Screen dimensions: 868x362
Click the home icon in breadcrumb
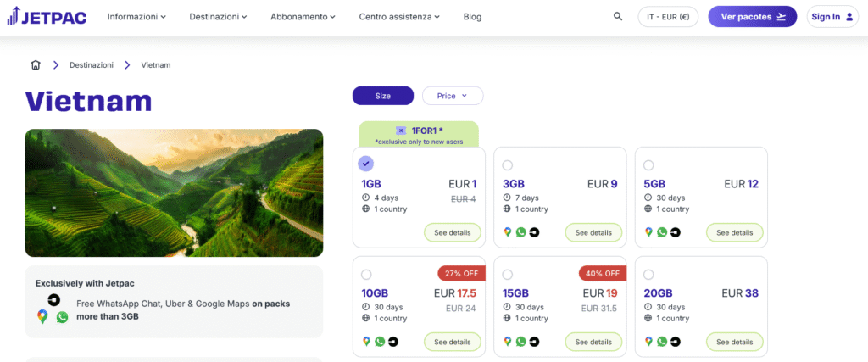[36, 64]
